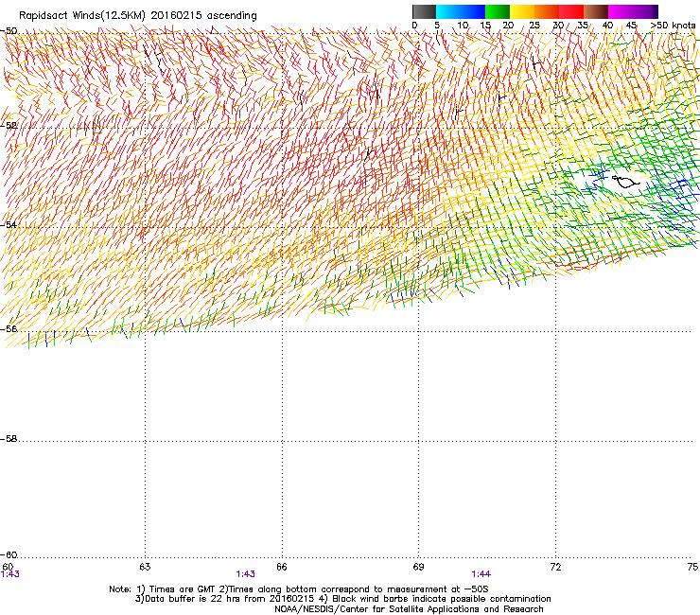Viewport: 700px width, 615px height.
Task: Click the latitude label '-54'
Action: click(x=9, y=224)
